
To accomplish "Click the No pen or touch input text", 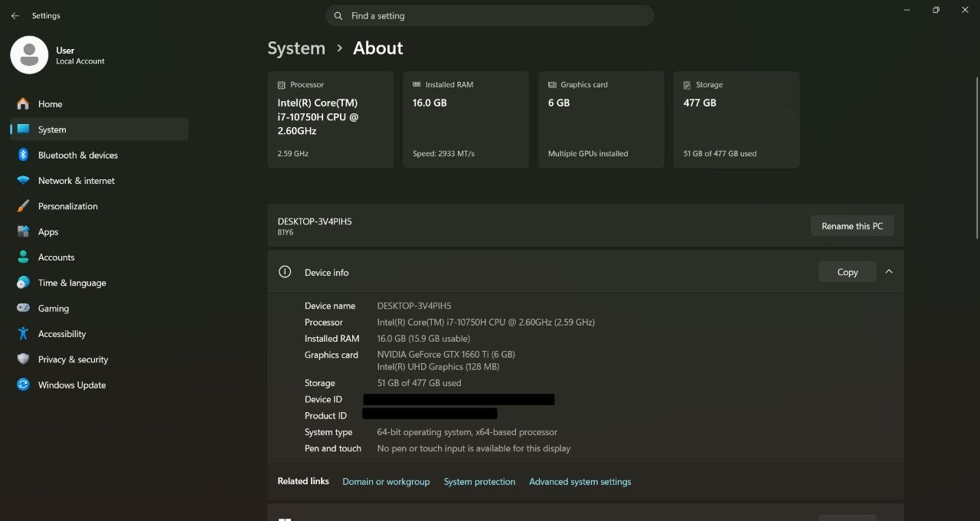I will [x=474, y=448].
